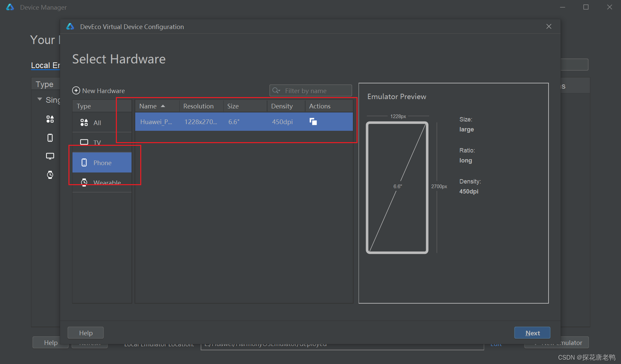Viewport: 621px width, 364px height.
Task: Click the clone action icon for Huawei_P row
Action: click(313, 121)
